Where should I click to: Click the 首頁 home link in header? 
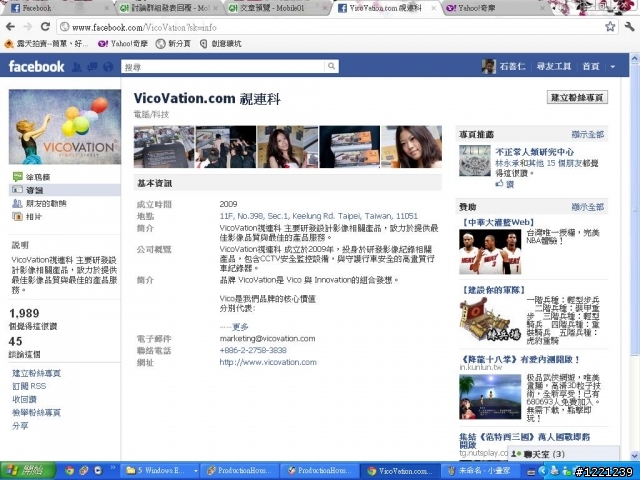tap(591, 67)
